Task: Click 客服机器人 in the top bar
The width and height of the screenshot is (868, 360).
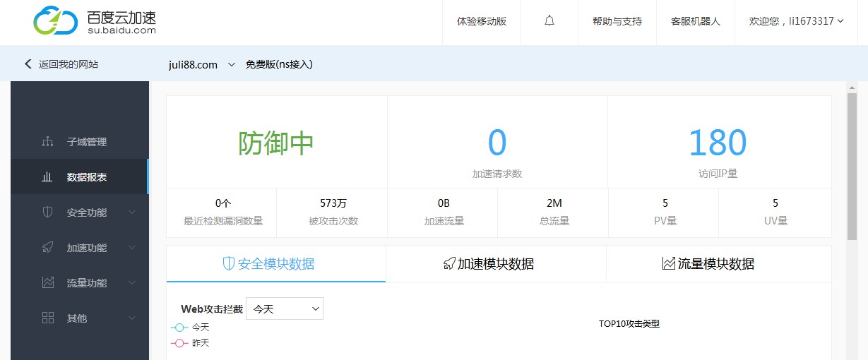Action: 696,21
